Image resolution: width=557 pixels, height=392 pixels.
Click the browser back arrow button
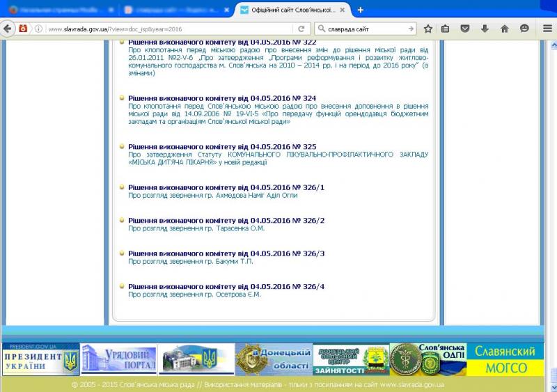tap(8, 29)
